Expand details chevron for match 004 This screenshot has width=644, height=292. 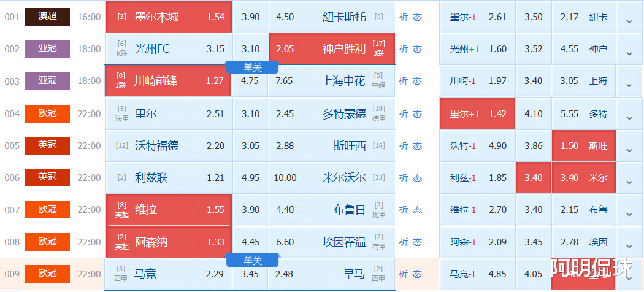[629, 115]
